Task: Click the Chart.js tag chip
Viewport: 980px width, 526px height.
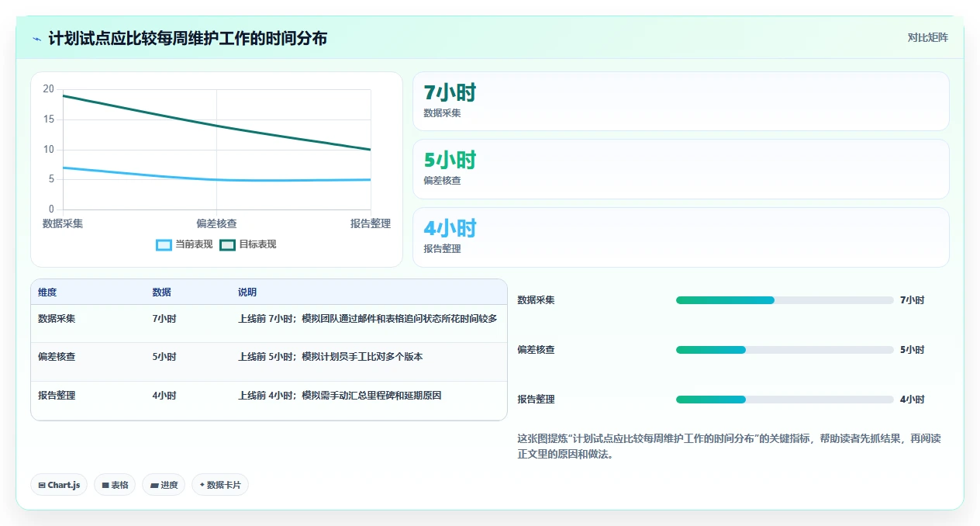Action: pos(59,485)
